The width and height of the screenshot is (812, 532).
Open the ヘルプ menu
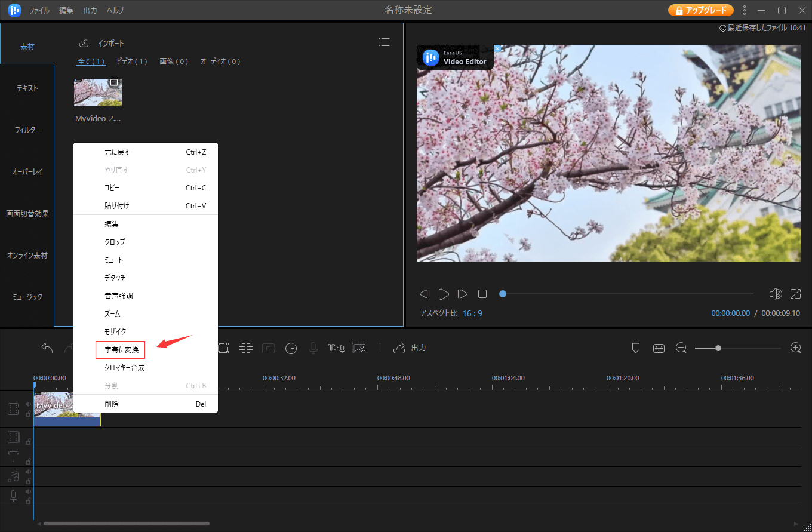pyautogui.click(x=116, y=11)
